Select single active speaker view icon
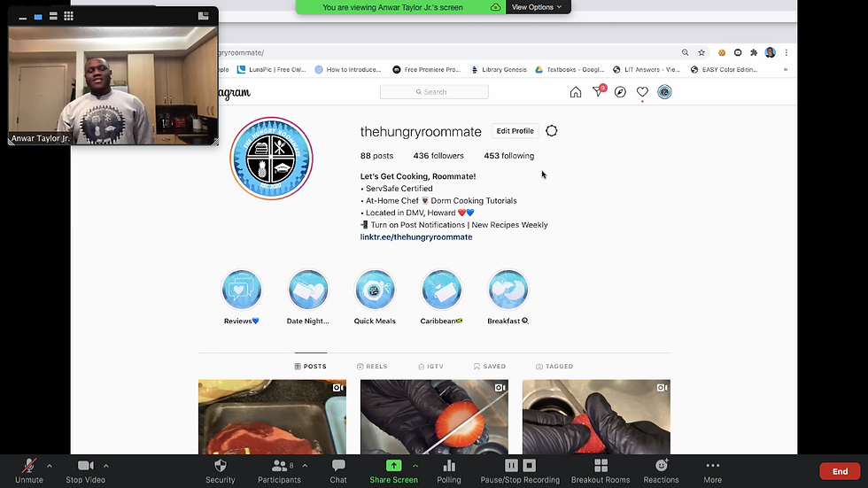The image size is (868, 488). (37, 17)
